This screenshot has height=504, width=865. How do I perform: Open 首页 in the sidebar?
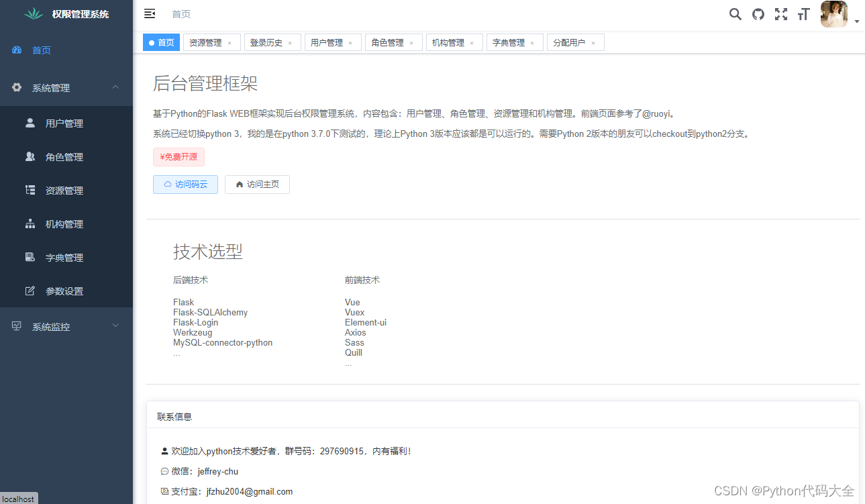tap(66, 50)
